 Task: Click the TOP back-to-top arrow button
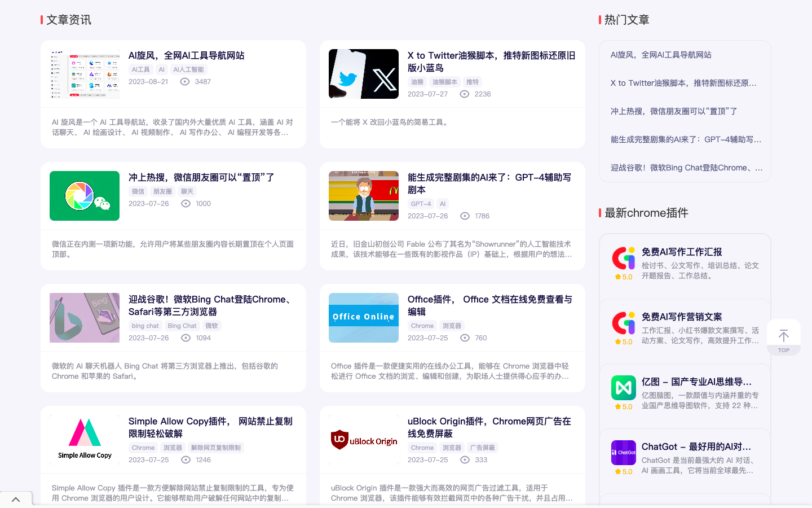click(x=784, y=338)
